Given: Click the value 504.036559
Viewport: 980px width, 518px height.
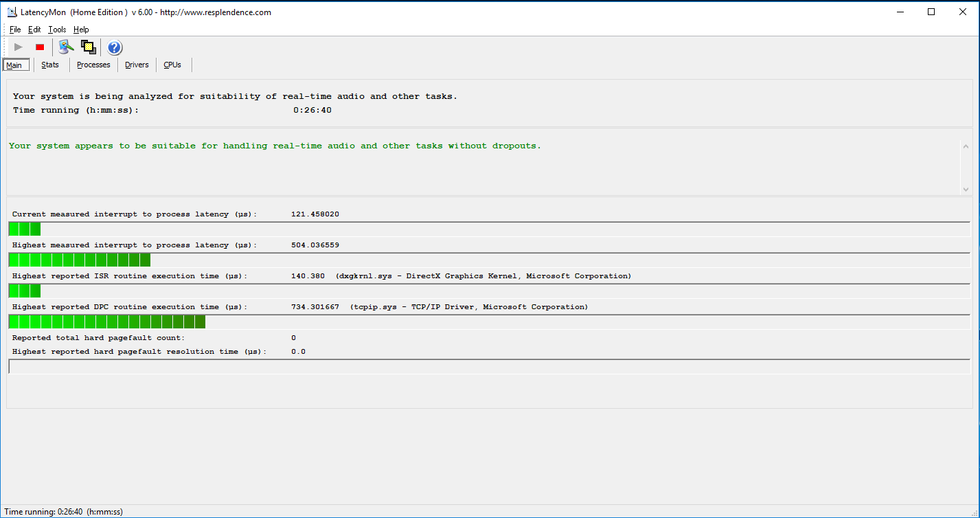Looking at the screenshot, I should point(315,245).
